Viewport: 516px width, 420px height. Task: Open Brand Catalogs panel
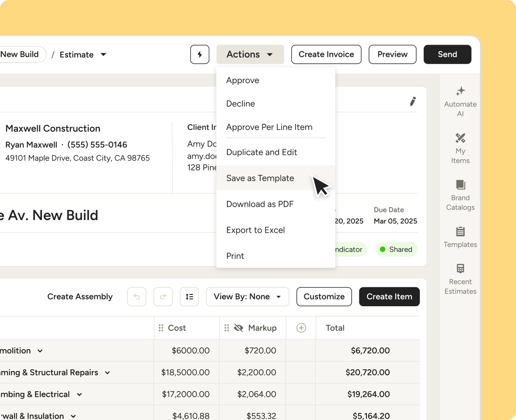coord(460,195)
